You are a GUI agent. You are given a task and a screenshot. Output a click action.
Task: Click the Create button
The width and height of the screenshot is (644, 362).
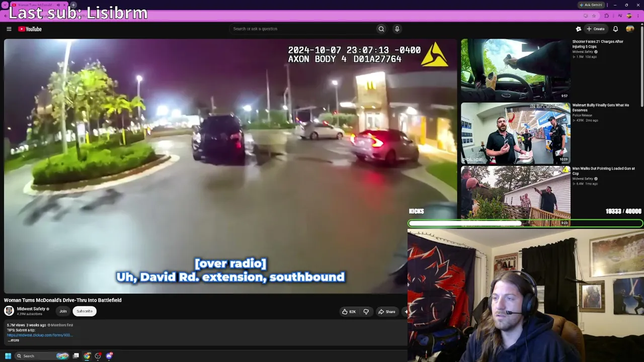595,29
